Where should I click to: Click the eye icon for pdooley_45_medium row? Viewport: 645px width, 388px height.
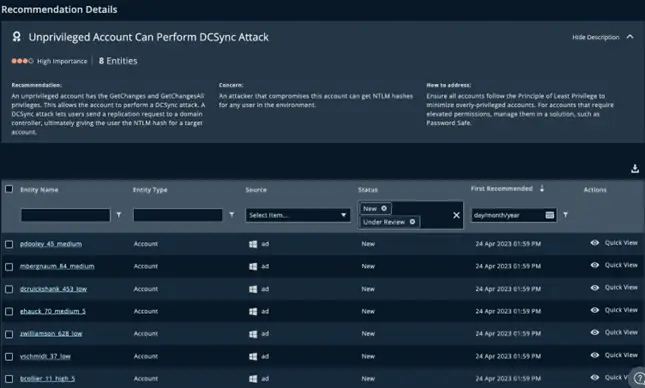595,243
